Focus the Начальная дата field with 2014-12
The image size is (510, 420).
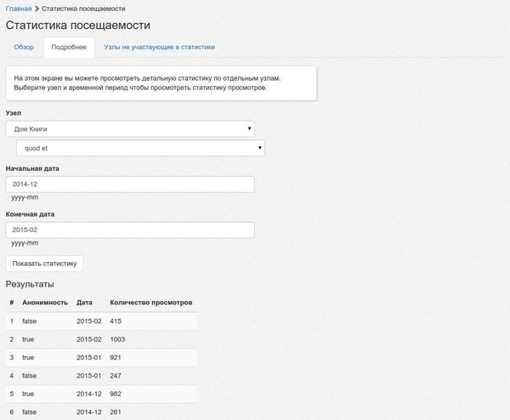coord(130,184)
